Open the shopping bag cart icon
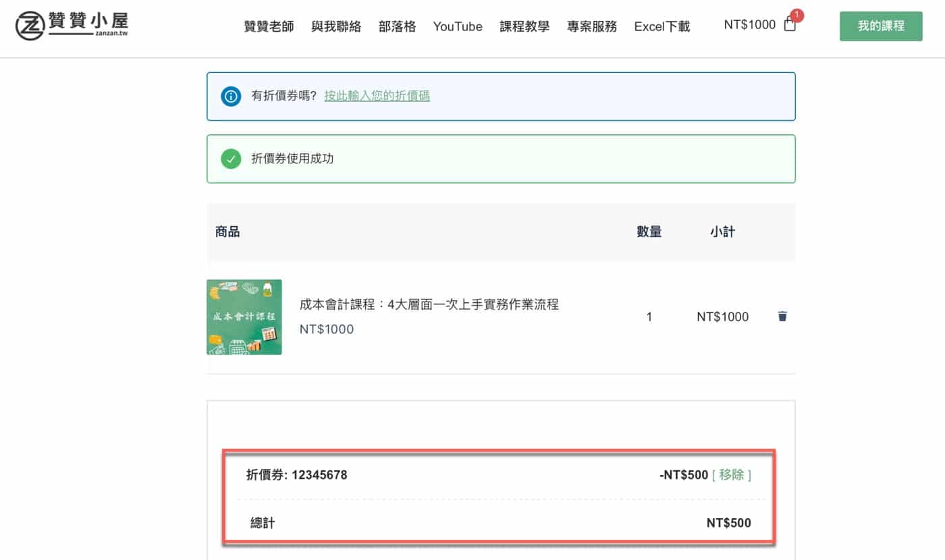Screen dimensions: 945x560 [x=790, y=26]
